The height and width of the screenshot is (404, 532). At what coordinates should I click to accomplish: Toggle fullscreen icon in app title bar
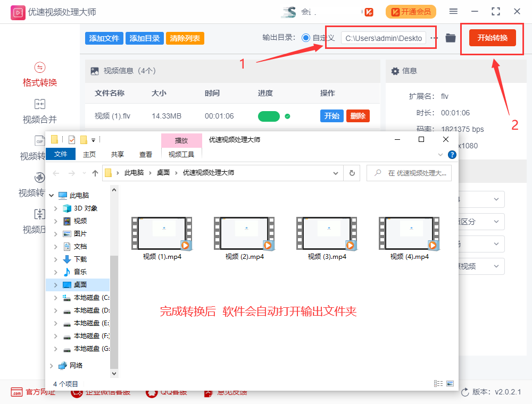(496, 12)
